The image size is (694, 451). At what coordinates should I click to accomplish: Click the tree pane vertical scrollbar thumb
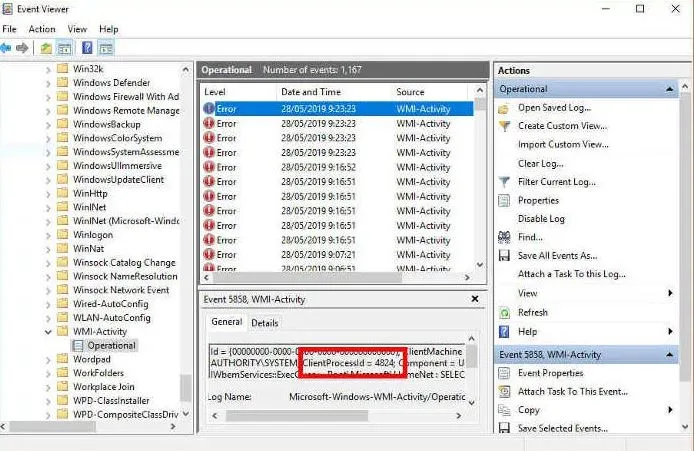pyautogui.click(x=187, y=388)
